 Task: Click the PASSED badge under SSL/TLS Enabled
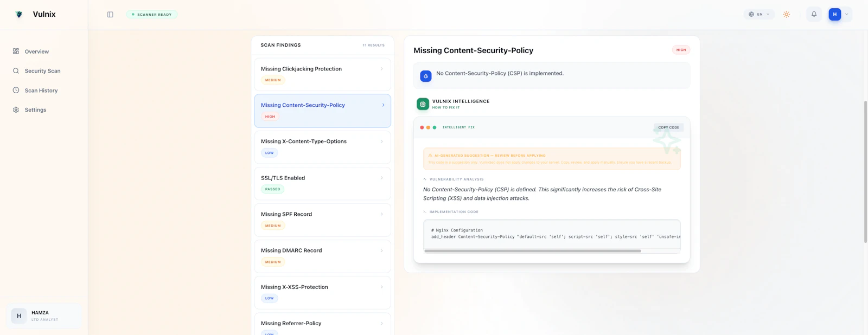[273, 189]
